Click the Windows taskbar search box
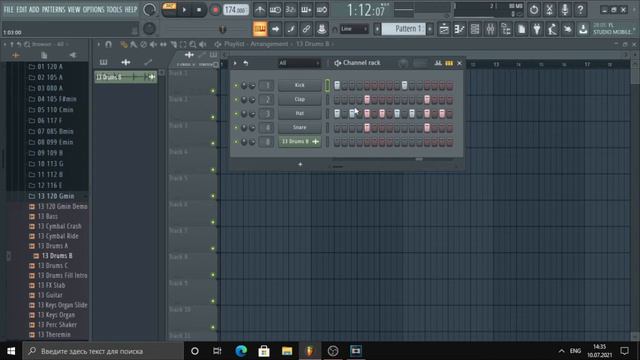This screenshot has width=640, height=360. [x=103, y=351]
